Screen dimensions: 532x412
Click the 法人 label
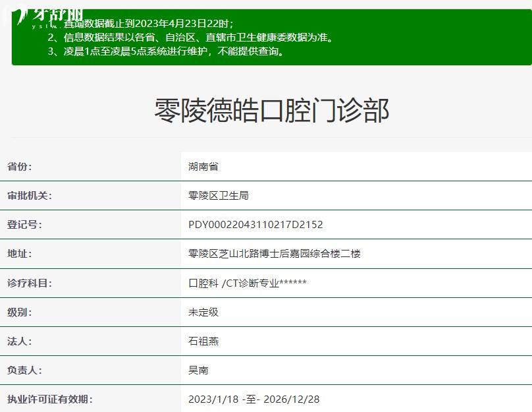point(19,341)
